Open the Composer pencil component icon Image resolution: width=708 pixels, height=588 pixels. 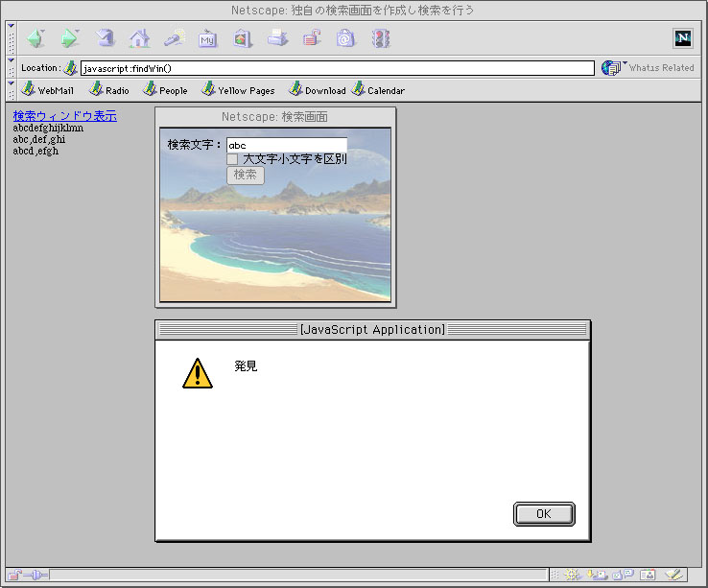(673, 575)
